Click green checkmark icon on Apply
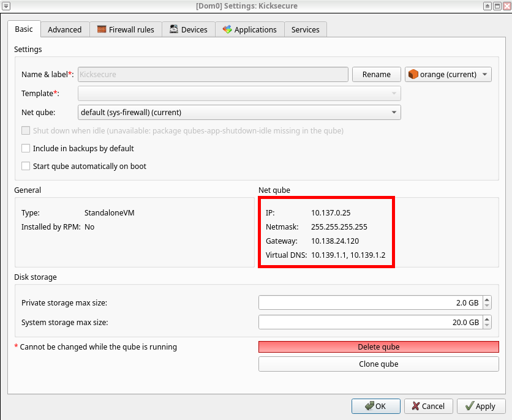 point(469,406)
